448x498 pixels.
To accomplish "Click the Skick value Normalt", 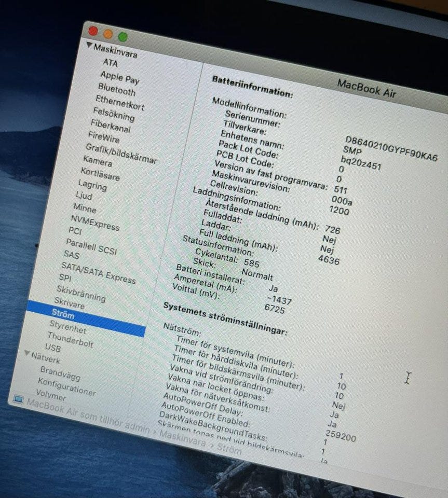I will tap(257, 274).
